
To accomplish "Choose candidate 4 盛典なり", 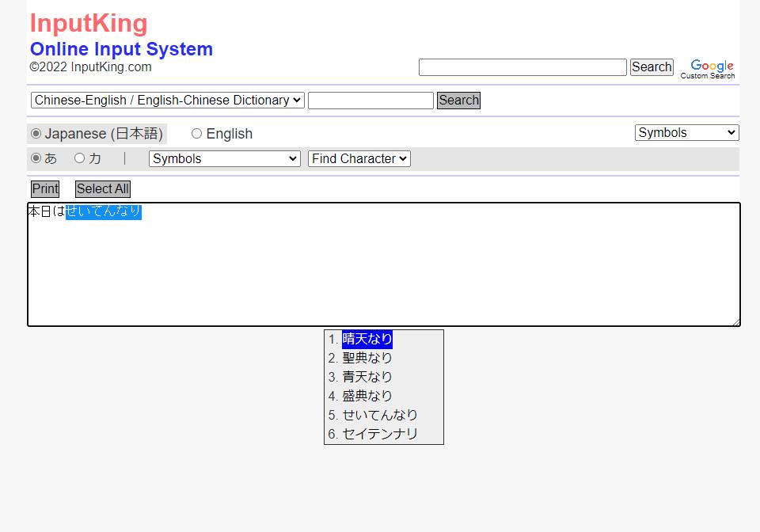I will coord(367,396).
